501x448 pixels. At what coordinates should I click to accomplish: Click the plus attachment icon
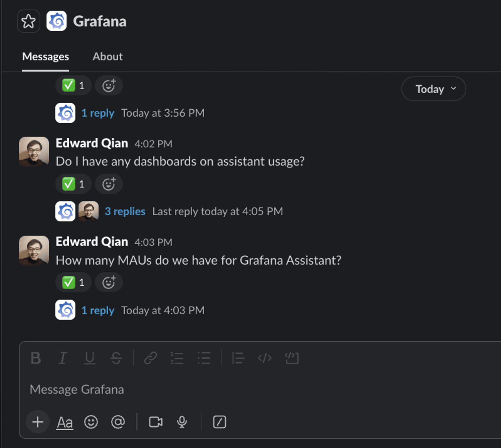37,421
